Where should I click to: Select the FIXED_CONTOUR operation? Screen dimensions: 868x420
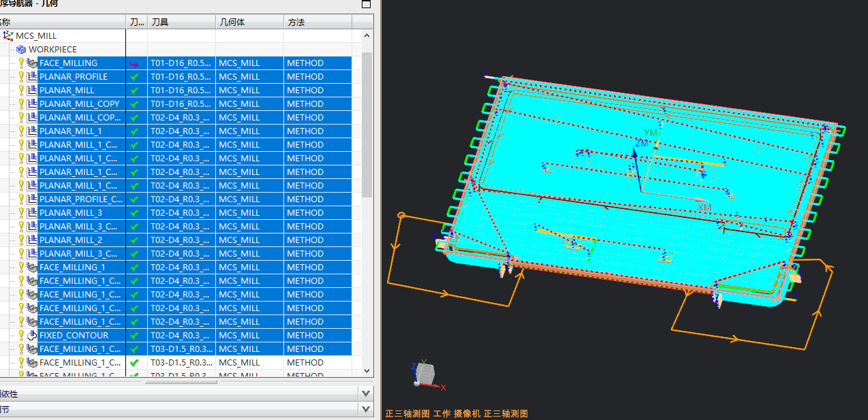pyautogui.click(x=74, y=335)
